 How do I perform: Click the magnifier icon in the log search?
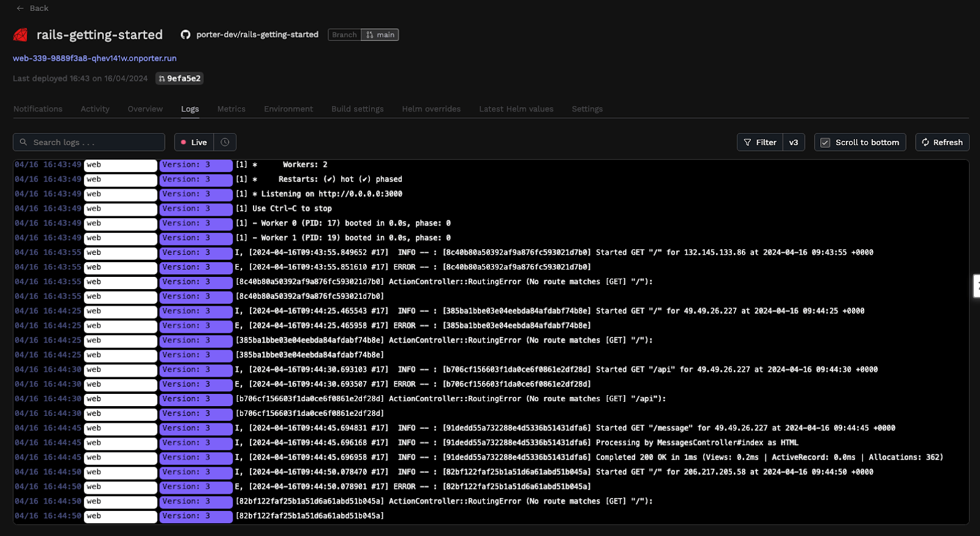(23, 142)
